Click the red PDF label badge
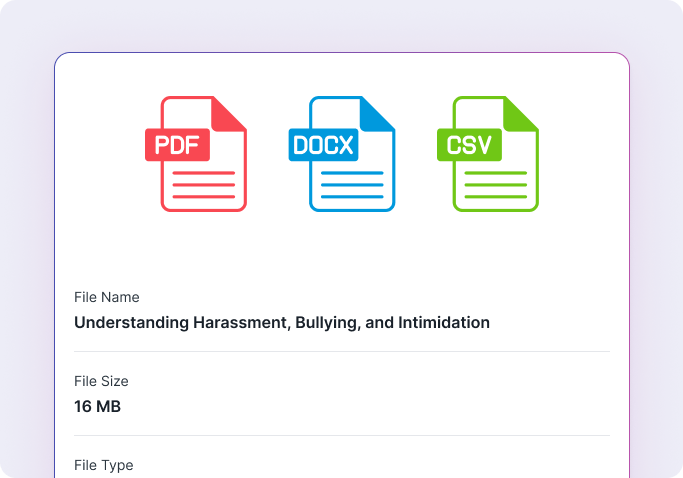This screenshot has height=478, width=683. pyautogui.click(x=178, y=145)
